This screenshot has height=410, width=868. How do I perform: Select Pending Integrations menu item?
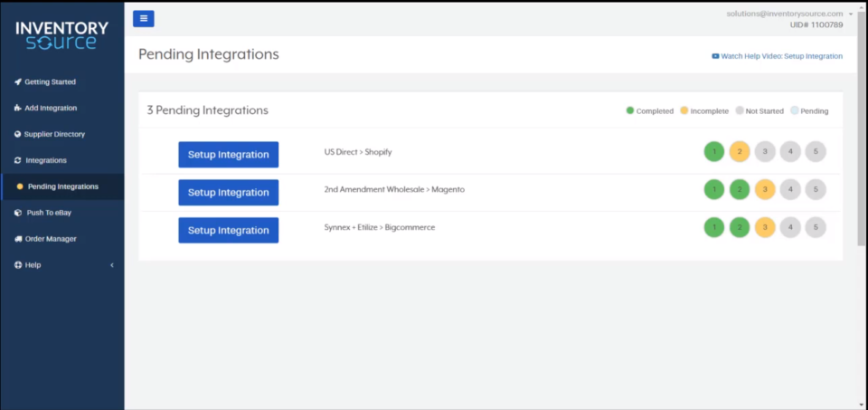coord(63,186)
